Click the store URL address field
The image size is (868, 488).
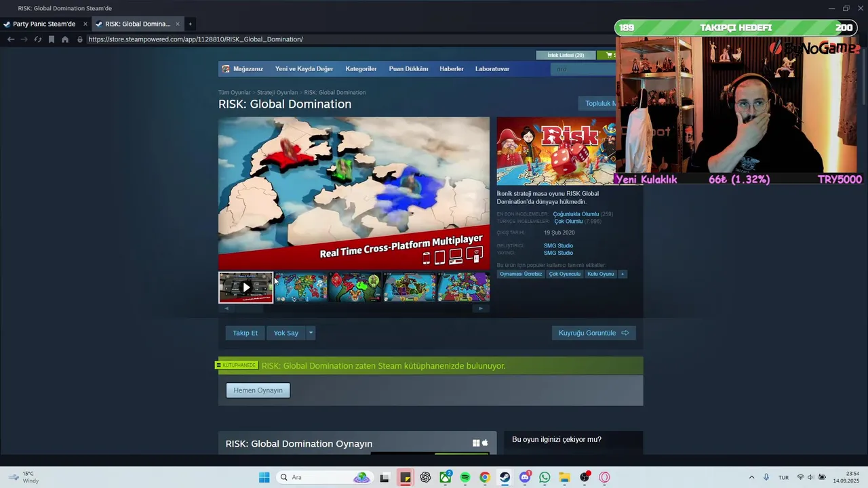click(195, 39)
